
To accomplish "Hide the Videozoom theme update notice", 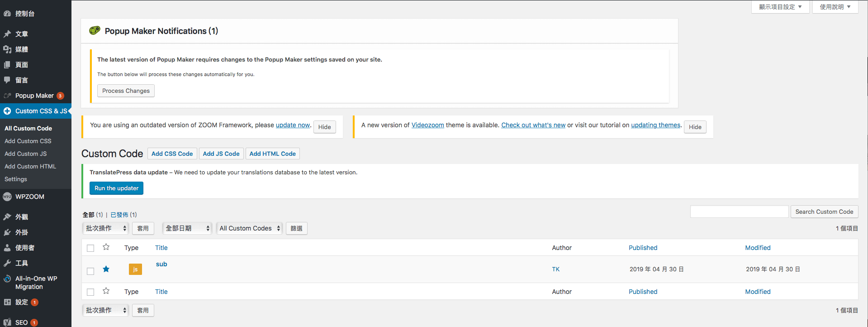I will 695,127.
